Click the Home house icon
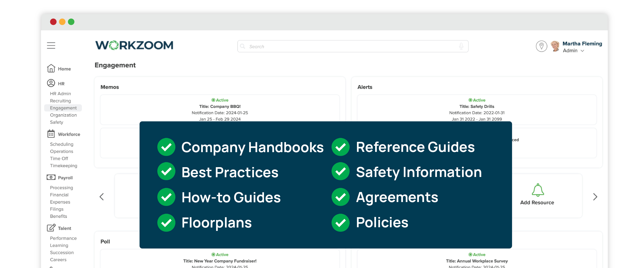644x268 pixels. (51, 68)
